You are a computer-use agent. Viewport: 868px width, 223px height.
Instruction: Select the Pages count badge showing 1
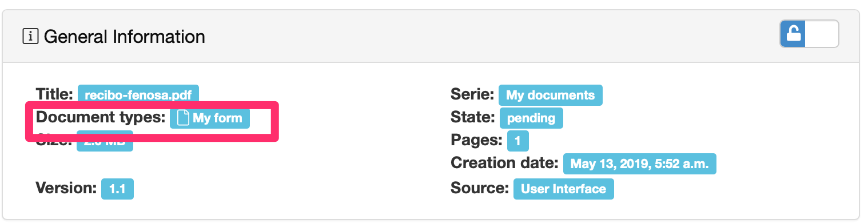(x=518, y=141)
